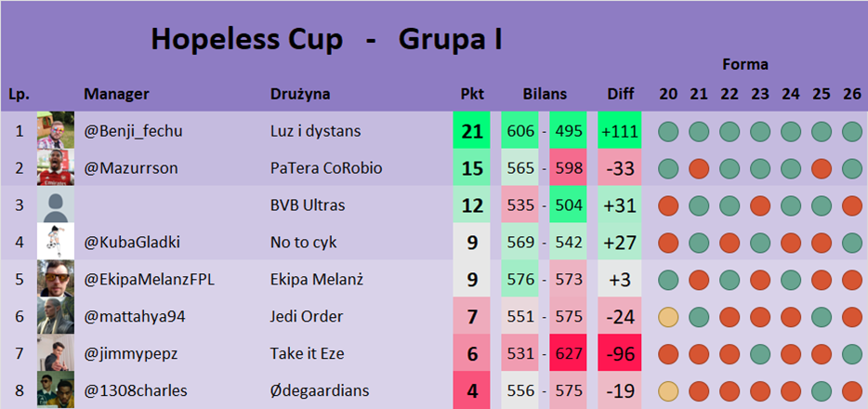This screenshot has height=409, width=868.
Task: Click @jimmypepz's avatar photo
Action: coord(55,353)
